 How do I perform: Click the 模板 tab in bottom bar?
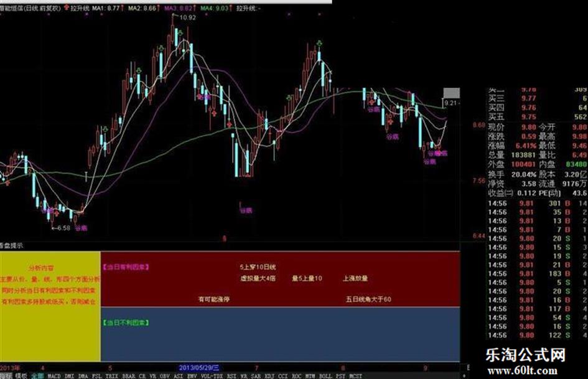21,376
